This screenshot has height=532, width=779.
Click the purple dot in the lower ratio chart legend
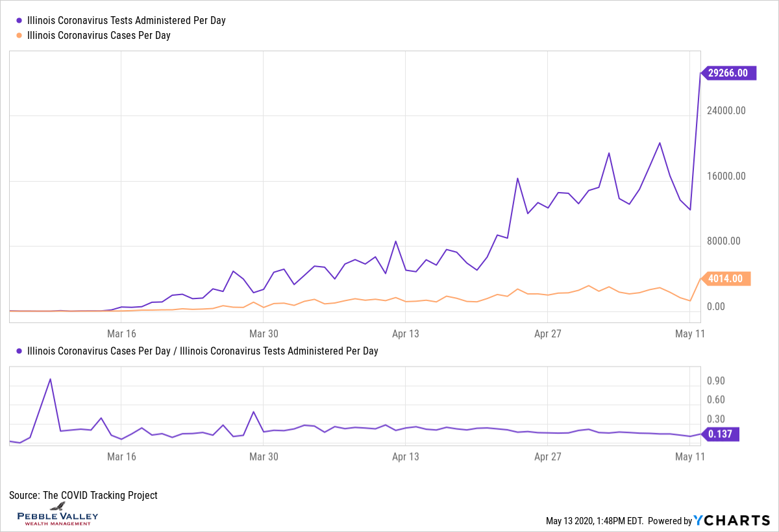[x=19, y=351]
